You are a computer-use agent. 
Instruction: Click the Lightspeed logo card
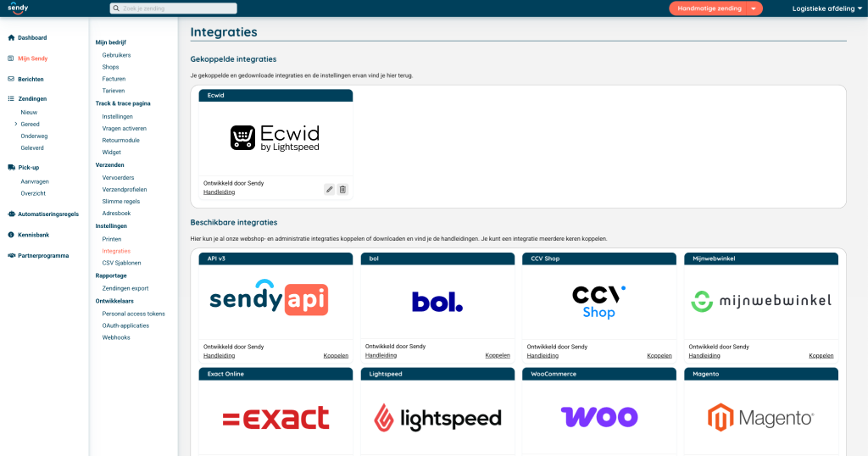click(x=437, y=418)
